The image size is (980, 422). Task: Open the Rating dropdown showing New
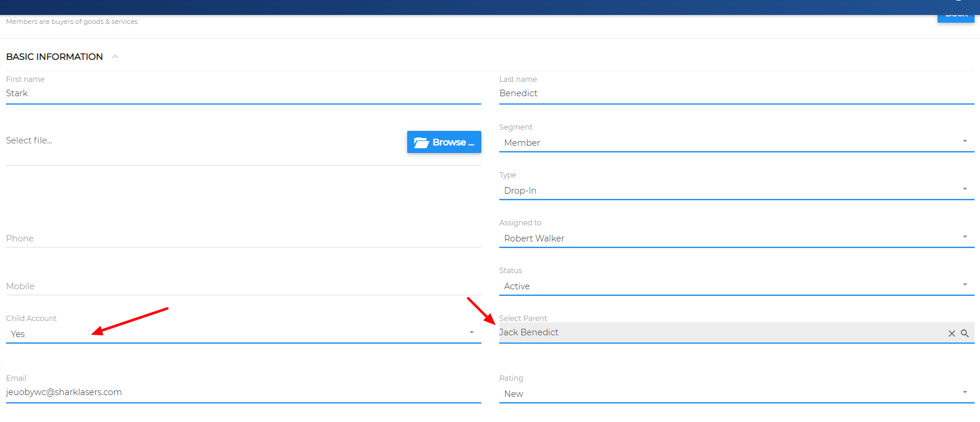pos(736,393)
